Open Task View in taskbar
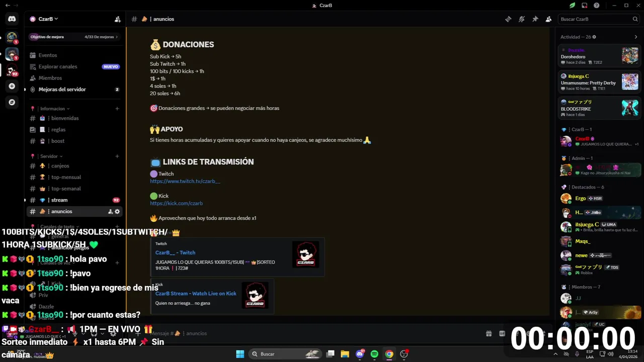644x362 pixels. click(331, 354)
